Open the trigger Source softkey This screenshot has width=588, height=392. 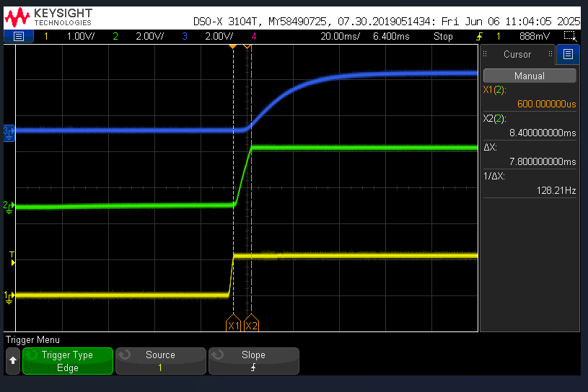point(160,361)
